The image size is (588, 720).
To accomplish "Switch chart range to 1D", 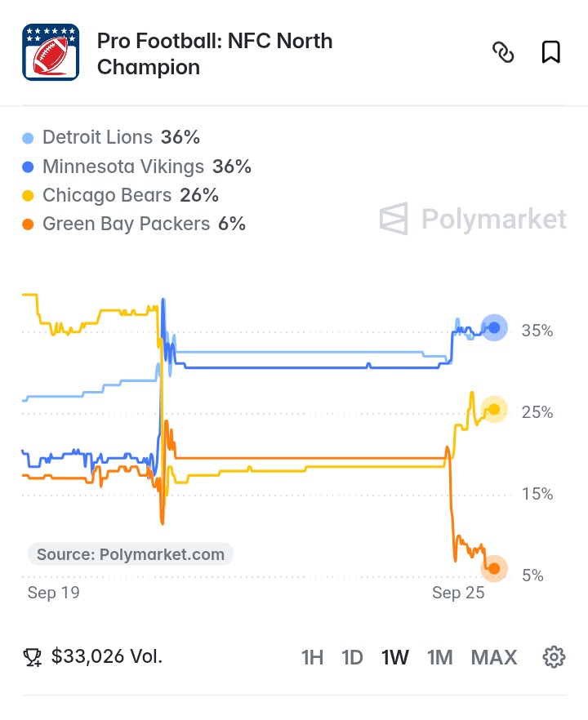I will tap(352, 657).
